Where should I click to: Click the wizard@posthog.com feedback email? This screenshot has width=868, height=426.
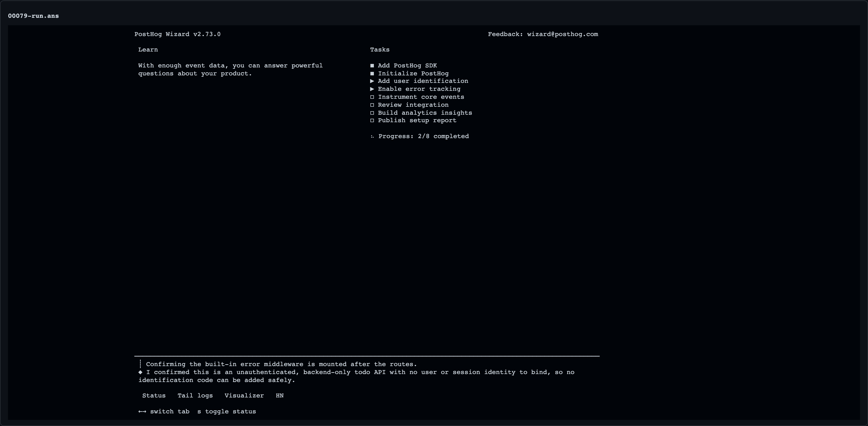(x=562, y=34)
